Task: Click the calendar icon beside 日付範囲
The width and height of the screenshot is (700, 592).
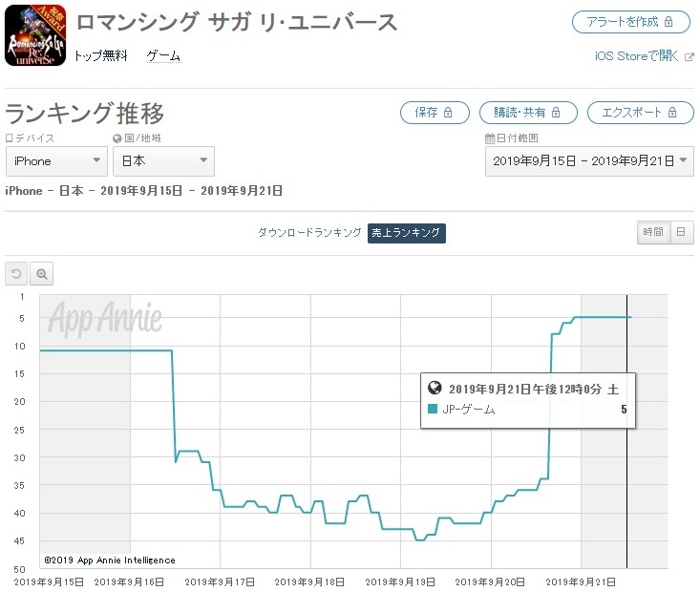Action: (x=490, y=138)
